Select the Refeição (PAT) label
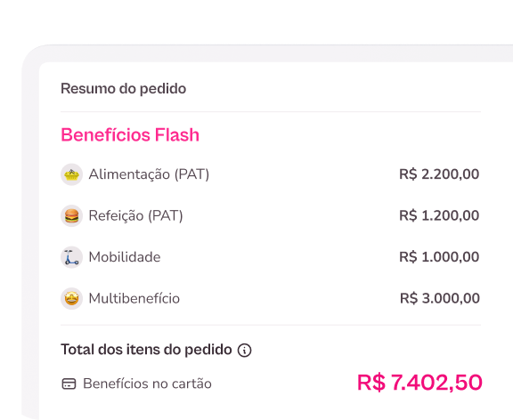 pos(135,215)
